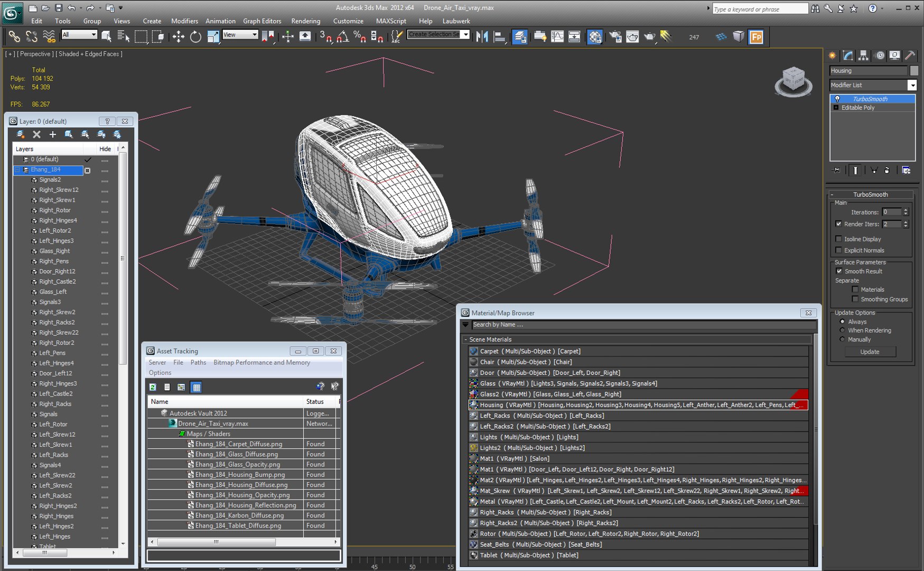Click Create New Layer plus icon
This screenshot has width=924, height=571.
[53, 134]
